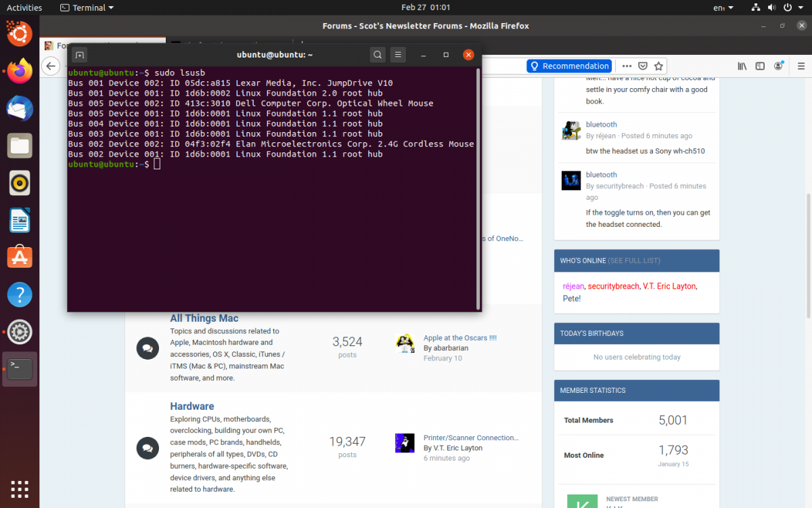Click the Most Online 1,793 value
The height and width of the screenshot is (508, 812).
(x=673, y=450)
